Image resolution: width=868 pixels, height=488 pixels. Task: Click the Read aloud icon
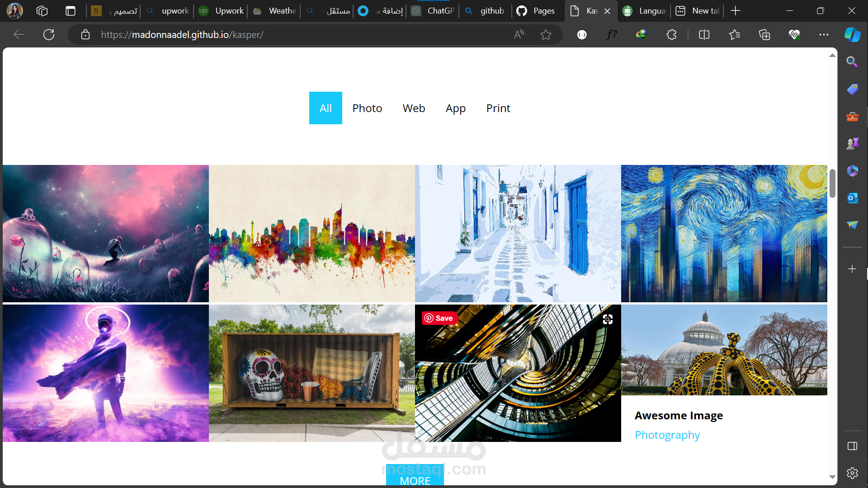tap(519, 34)
